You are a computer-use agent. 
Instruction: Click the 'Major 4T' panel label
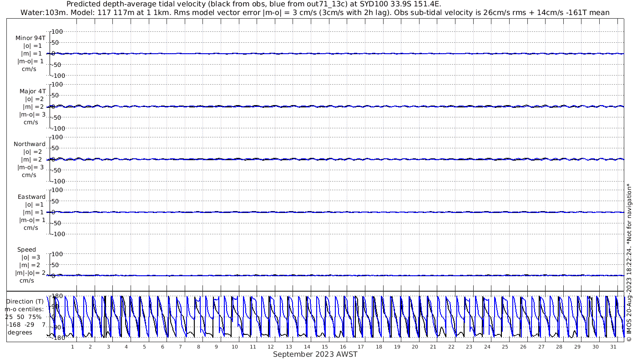(33, 91)
